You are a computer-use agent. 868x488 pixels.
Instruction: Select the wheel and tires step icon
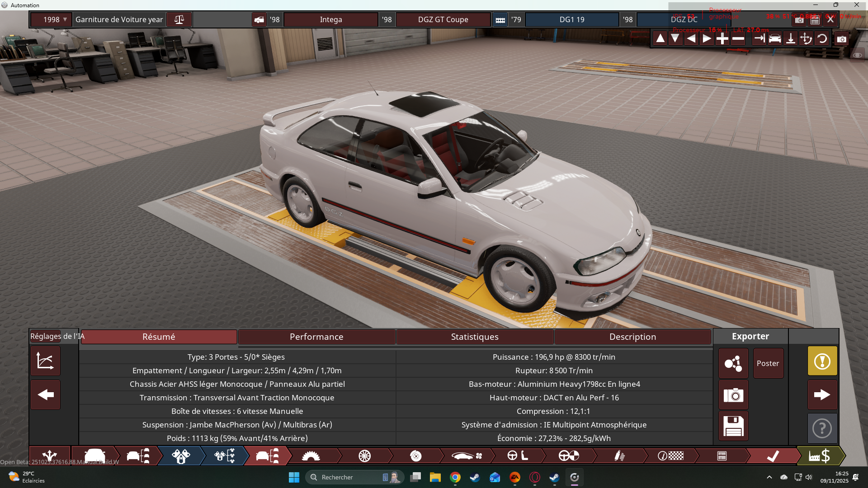coord(364,456)
